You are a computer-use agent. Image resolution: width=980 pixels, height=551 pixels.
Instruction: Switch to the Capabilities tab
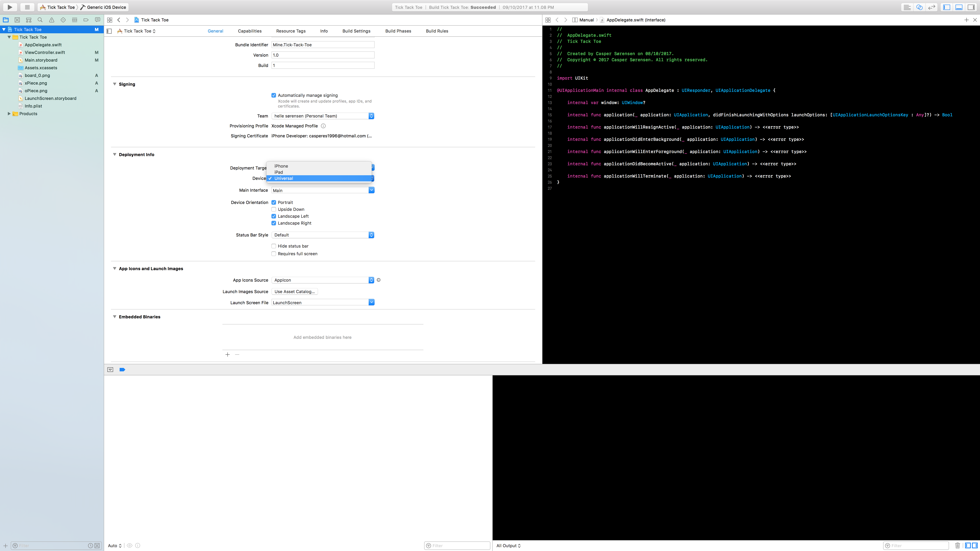(x=250, y=31)
